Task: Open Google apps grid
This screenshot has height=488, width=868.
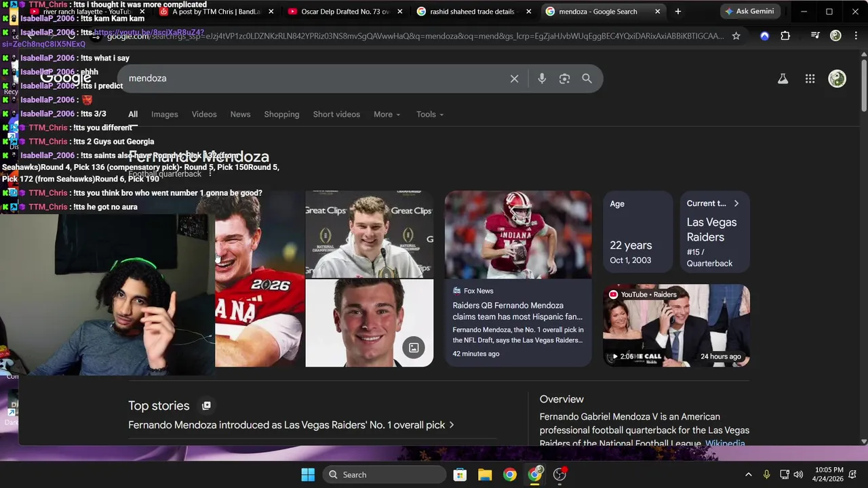Action: point(810,79)
